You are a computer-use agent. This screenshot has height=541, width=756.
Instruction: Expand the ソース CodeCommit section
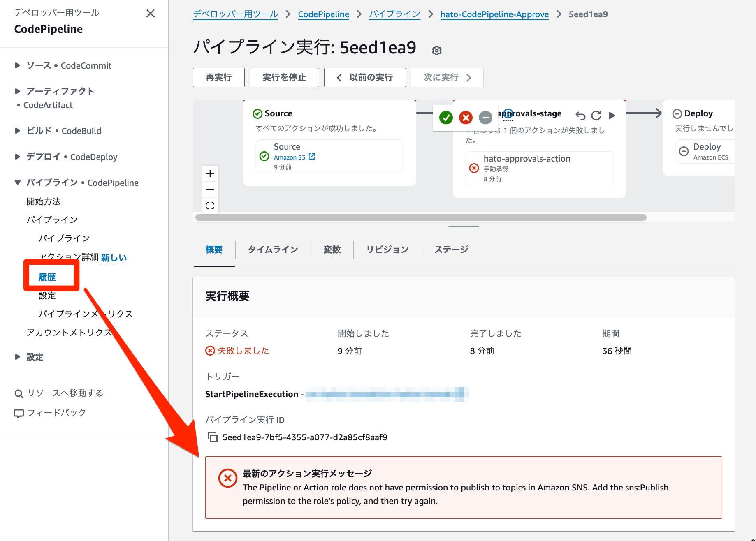coord(17,65)
